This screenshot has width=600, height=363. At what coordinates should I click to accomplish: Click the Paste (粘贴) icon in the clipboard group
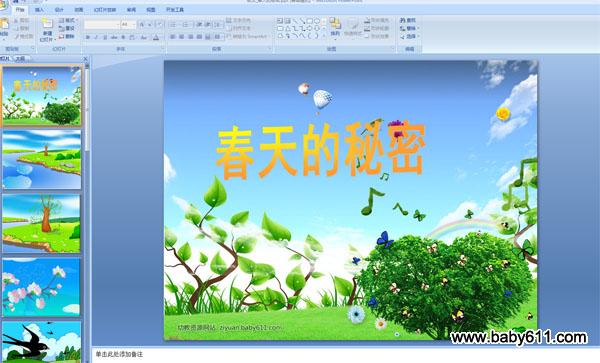tap(4, 27)
